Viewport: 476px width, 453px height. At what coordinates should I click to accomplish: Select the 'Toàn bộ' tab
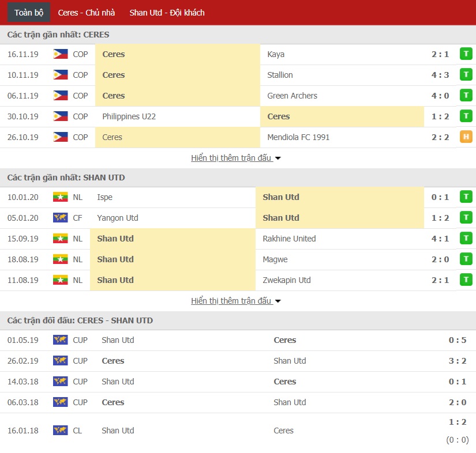click(29, 13)
